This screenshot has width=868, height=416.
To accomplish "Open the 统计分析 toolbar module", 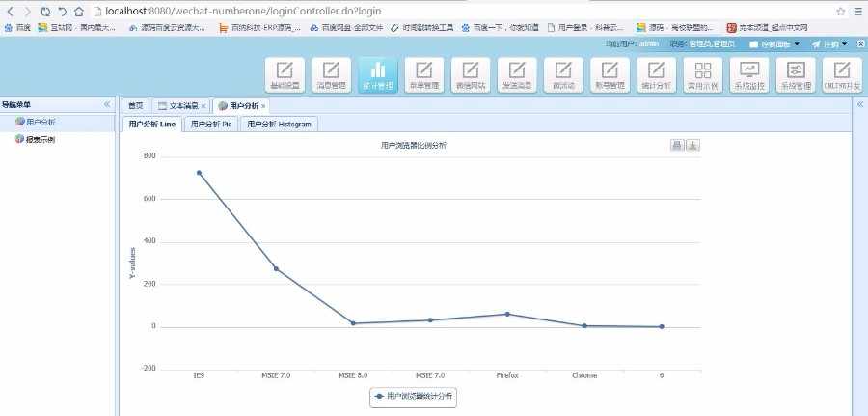I will pos(657,74).
